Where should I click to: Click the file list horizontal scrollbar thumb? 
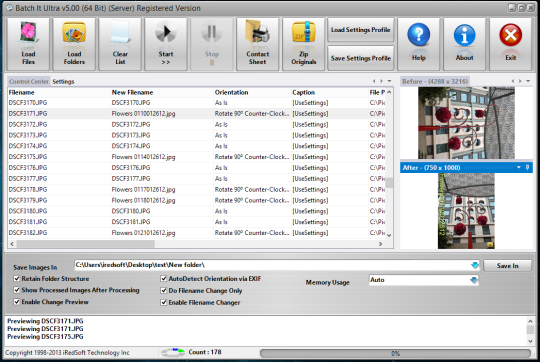86,244
